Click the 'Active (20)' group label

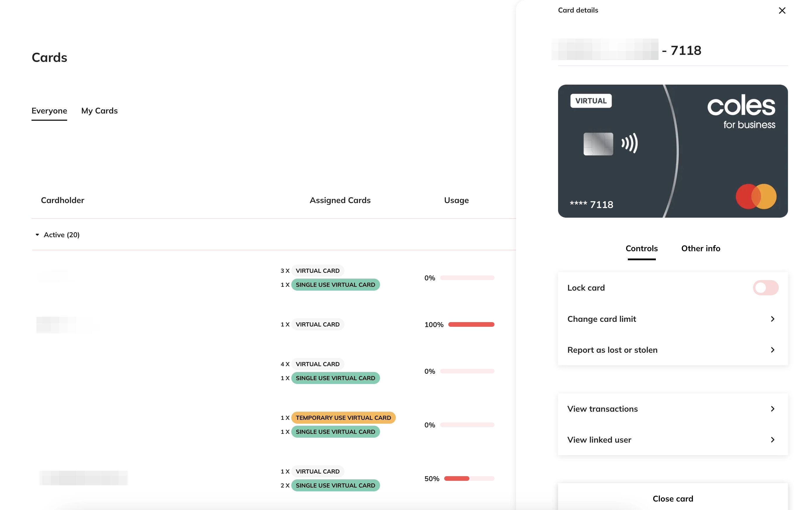(62, 235)
